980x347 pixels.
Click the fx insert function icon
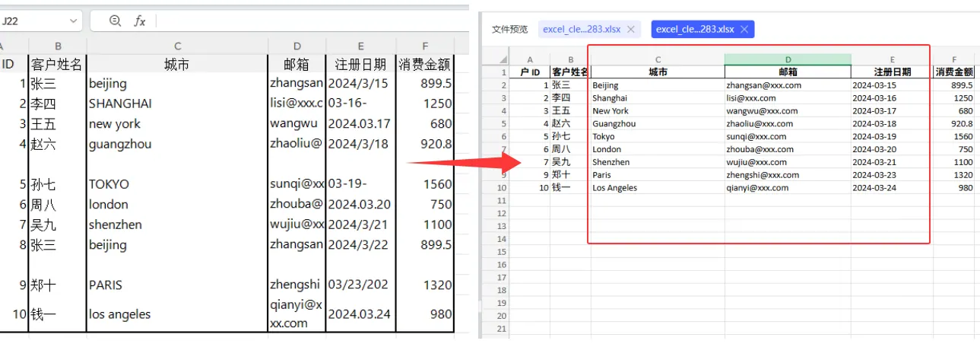(x=140, y=21)
